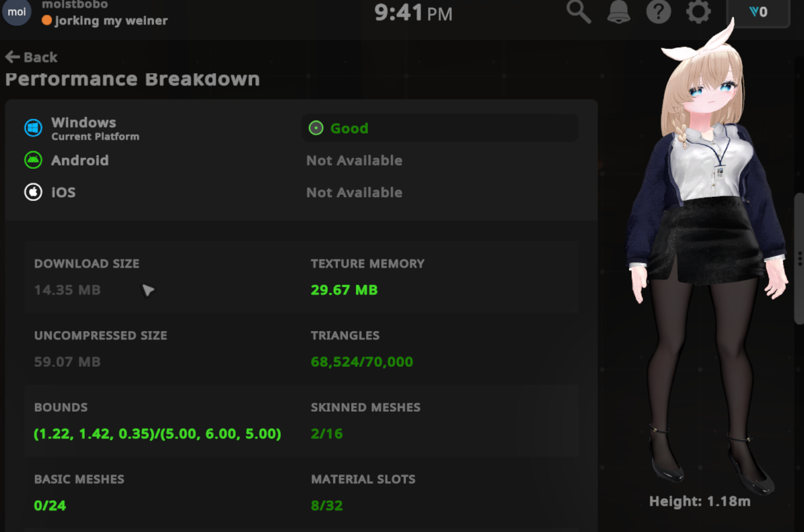Click the BOUNDS heading
804x532 pixels.
tap(61, 408)
